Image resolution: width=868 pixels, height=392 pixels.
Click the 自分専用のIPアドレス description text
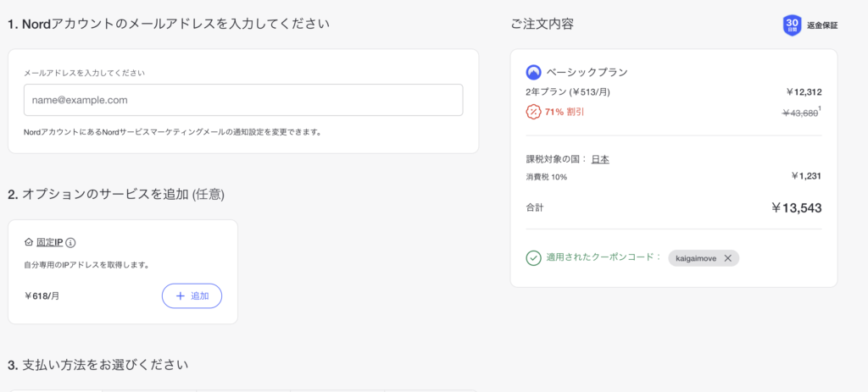(87, 265)
